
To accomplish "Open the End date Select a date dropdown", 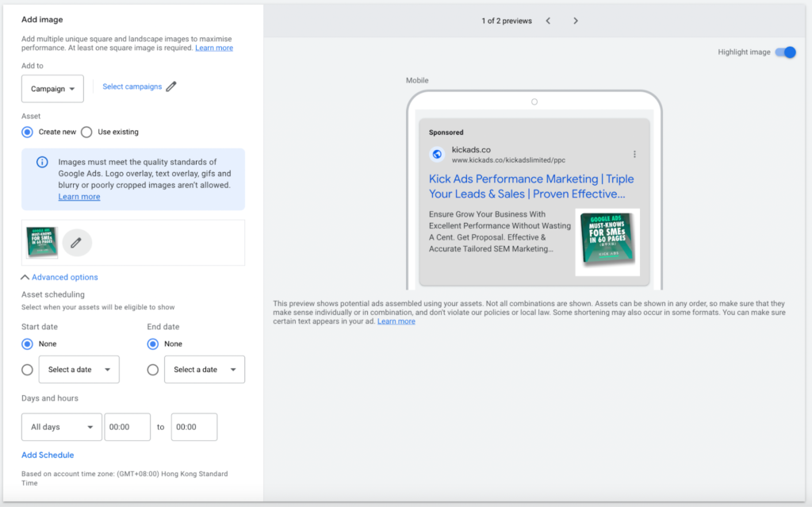I will tap(205, 370).
